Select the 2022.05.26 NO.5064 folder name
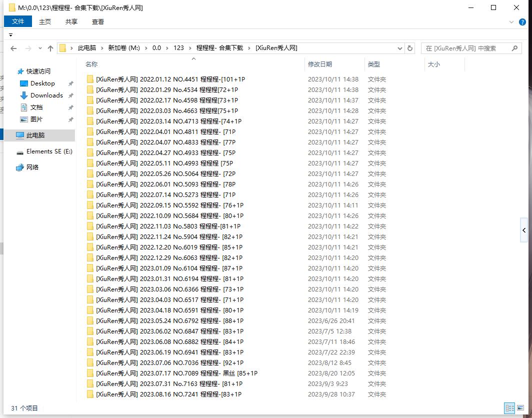 click(165, 173)
